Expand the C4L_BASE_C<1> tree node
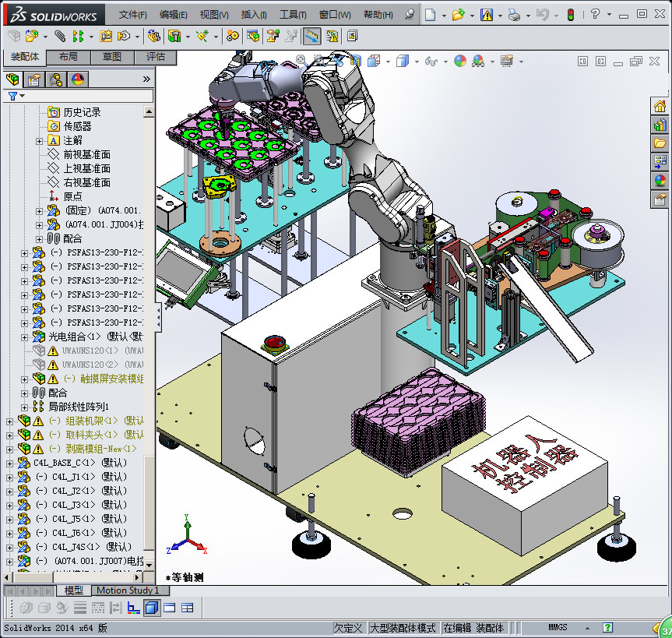The height and width of the screenshot is (638, 672). pos(9,464)
